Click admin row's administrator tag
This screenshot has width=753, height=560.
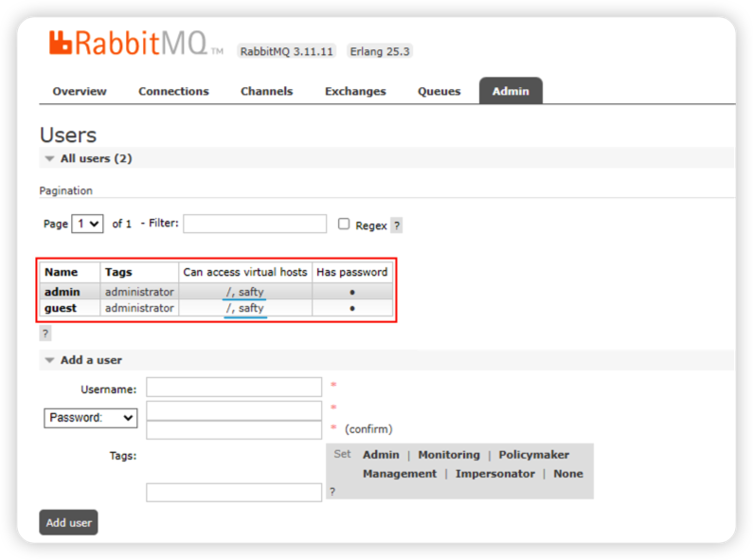point(139,292)
